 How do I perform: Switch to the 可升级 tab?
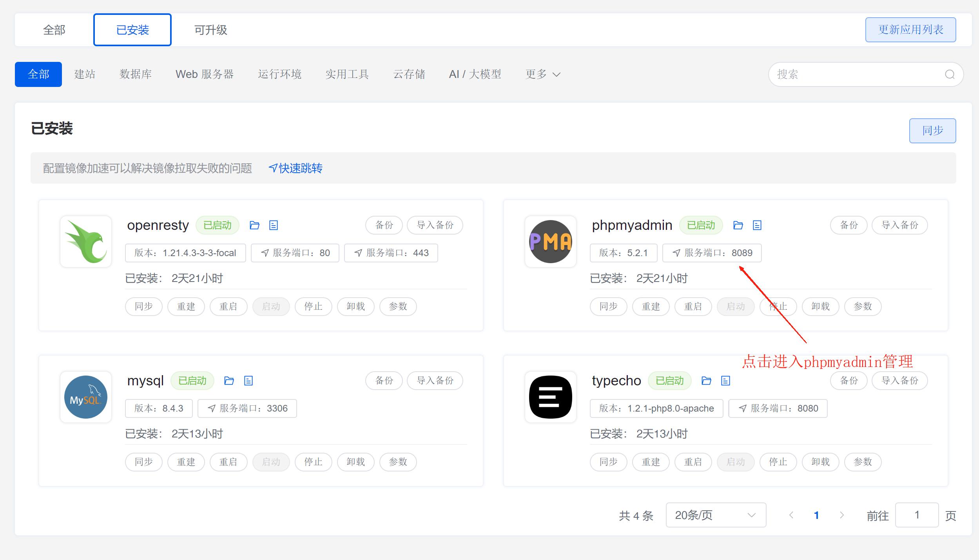tap(210, 30)
